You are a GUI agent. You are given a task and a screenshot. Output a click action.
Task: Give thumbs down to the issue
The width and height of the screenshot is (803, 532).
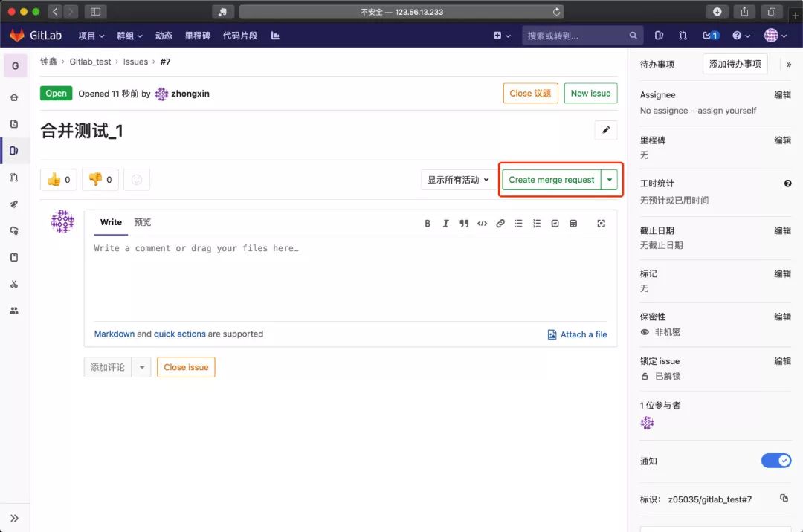(100, 180)
